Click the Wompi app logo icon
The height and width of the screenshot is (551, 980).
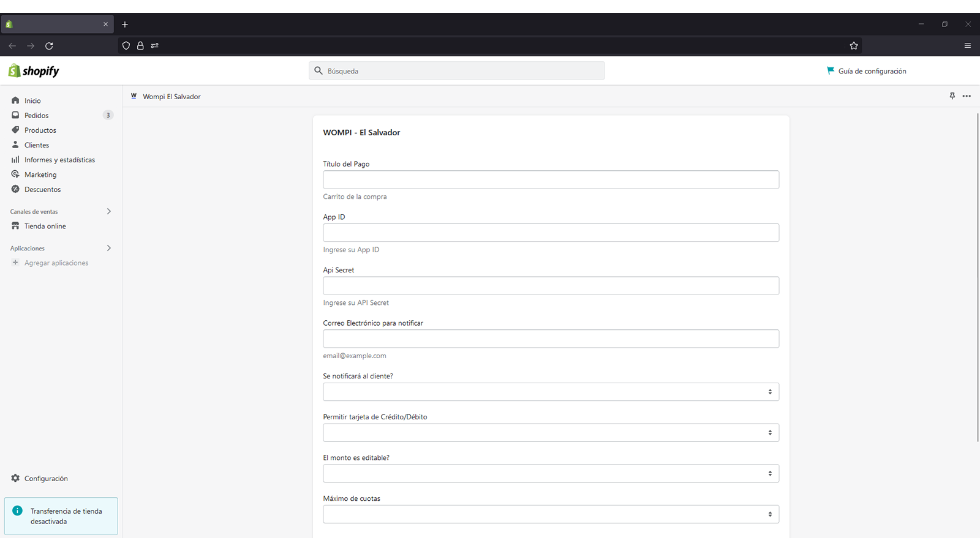[x=134, y=96]
